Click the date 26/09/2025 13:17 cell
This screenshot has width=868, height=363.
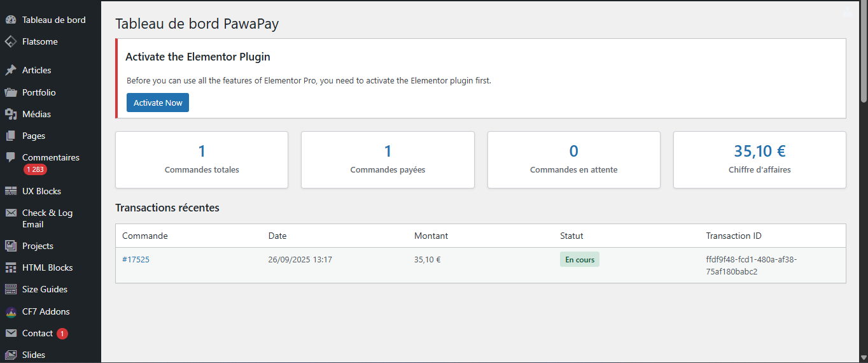click(x=300, y=259)
